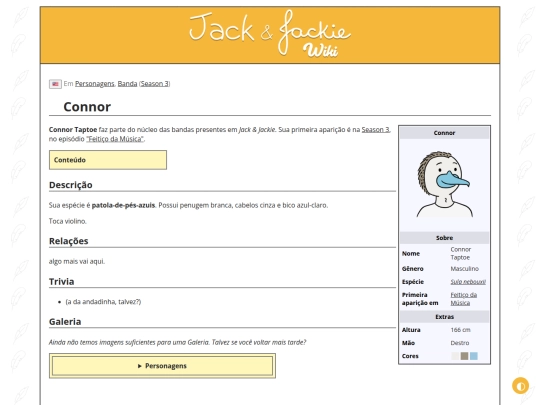Click the "Toca violino." line
The image size is (540, 405).
tap(68, 221)
